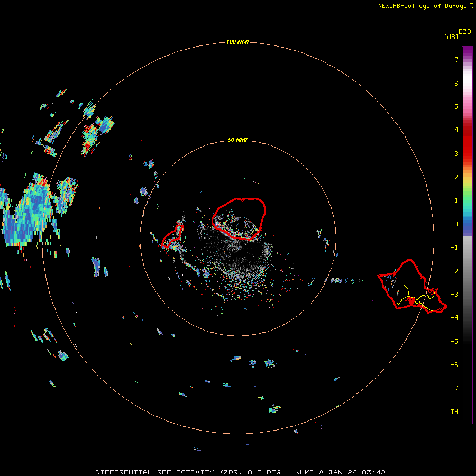Click the TH threshold label on the scale
Viewport: 476px width, 476px height.
(x=454, y=412)
